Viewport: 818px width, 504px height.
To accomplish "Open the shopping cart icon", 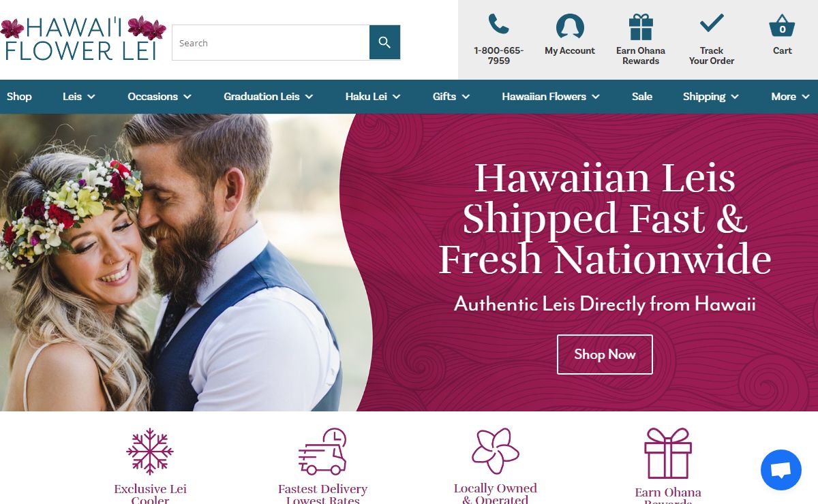I will pos(782,27).
